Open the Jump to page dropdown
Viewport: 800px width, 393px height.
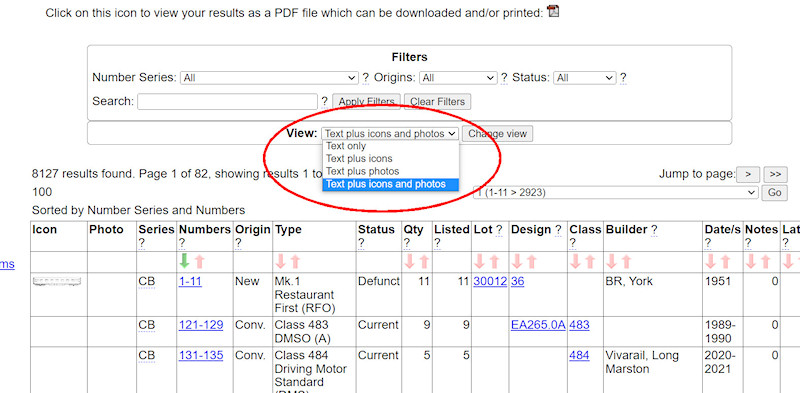[616, 193]
